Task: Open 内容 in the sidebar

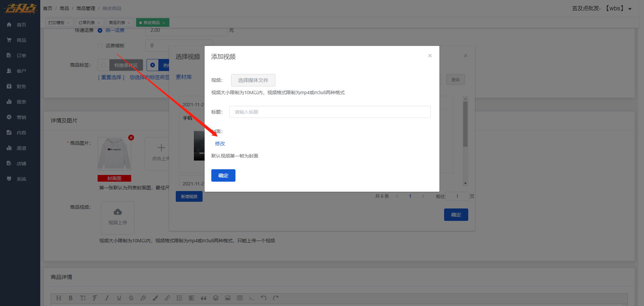Action: [20, 133]
